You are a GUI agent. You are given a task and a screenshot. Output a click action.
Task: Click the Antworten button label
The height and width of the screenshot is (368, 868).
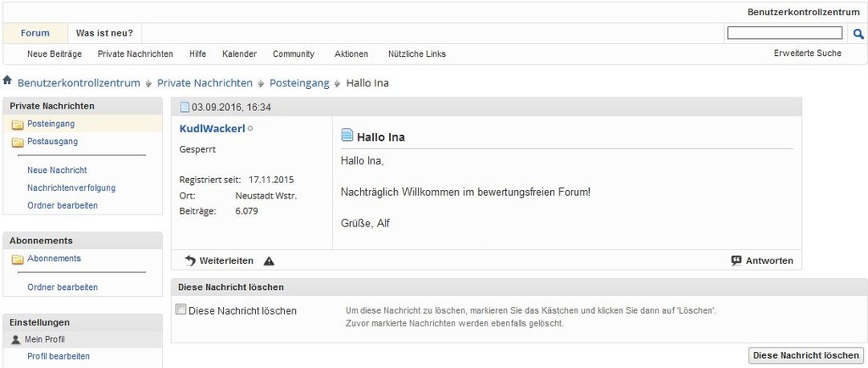tap(770, 260)
